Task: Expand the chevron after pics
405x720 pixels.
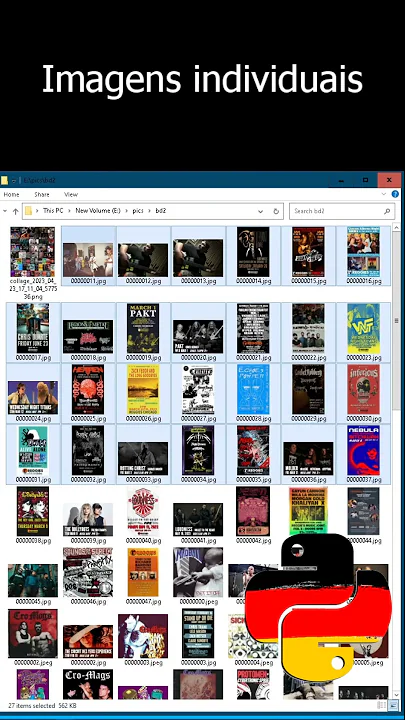Action: 150,211
